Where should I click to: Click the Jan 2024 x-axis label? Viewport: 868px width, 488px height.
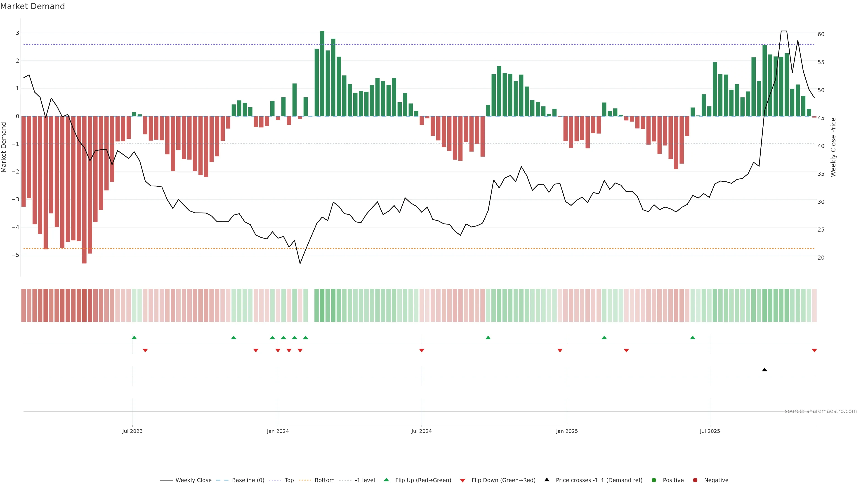278,431
